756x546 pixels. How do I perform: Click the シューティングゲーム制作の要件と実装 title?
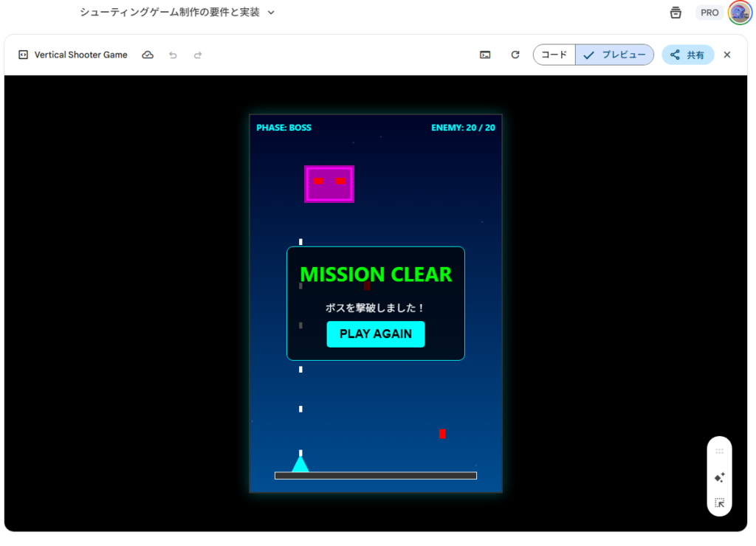pyautogui.click(x=170, y=13)
